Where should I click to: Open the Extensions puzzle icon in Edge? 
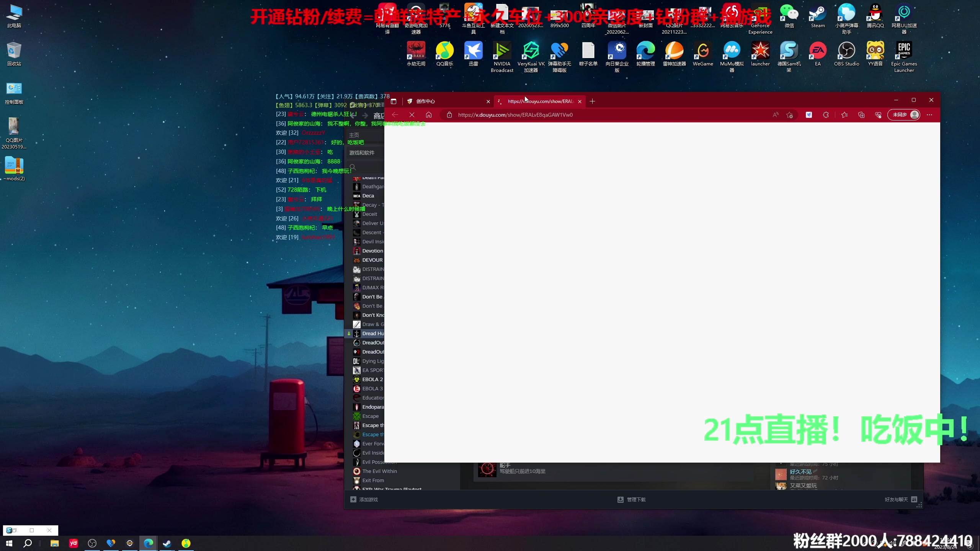826,115
